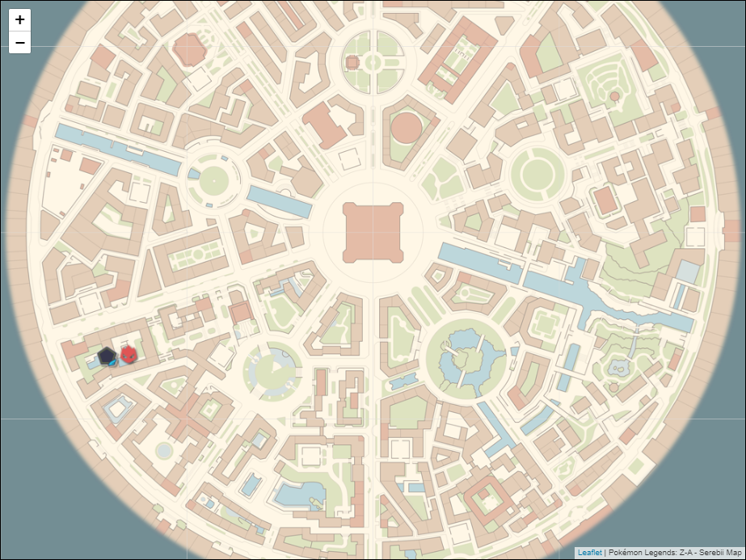The height and width of the screenshot is (560, 746).
Task: Zoom in with the plus button
Action: [19, 19]
